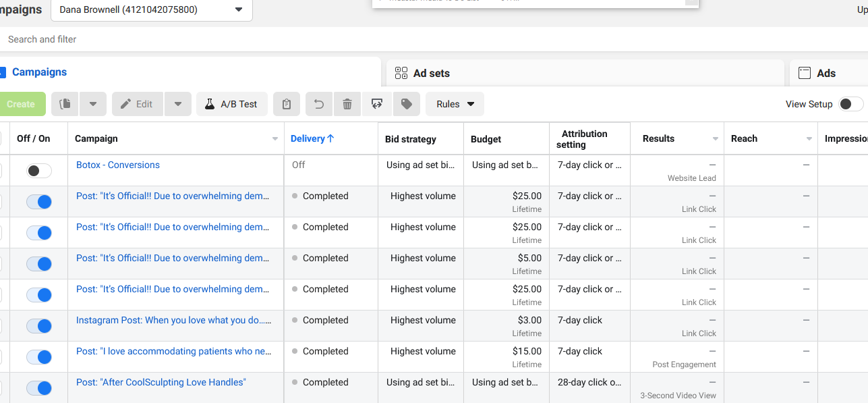Enable the View Setup switch

[x=851, y=104]
